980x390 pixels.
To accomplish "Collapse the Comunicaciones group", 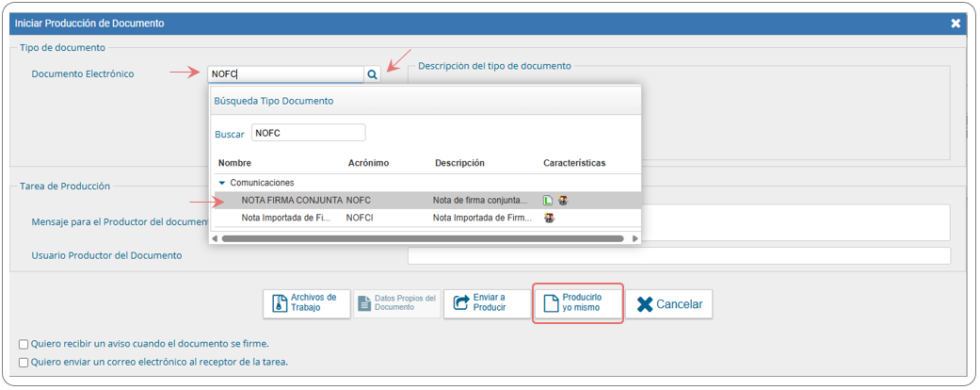I will click(222, 183).
